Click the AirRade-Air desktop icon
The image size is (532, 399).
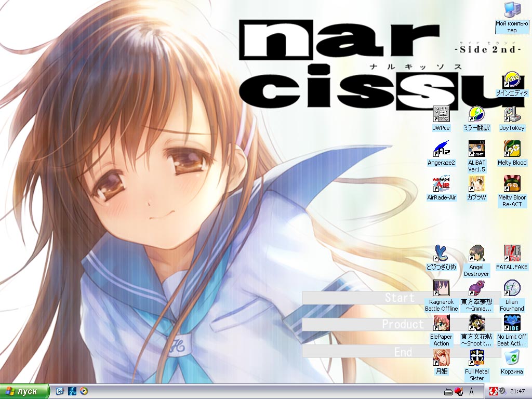(x=441, y=188)
